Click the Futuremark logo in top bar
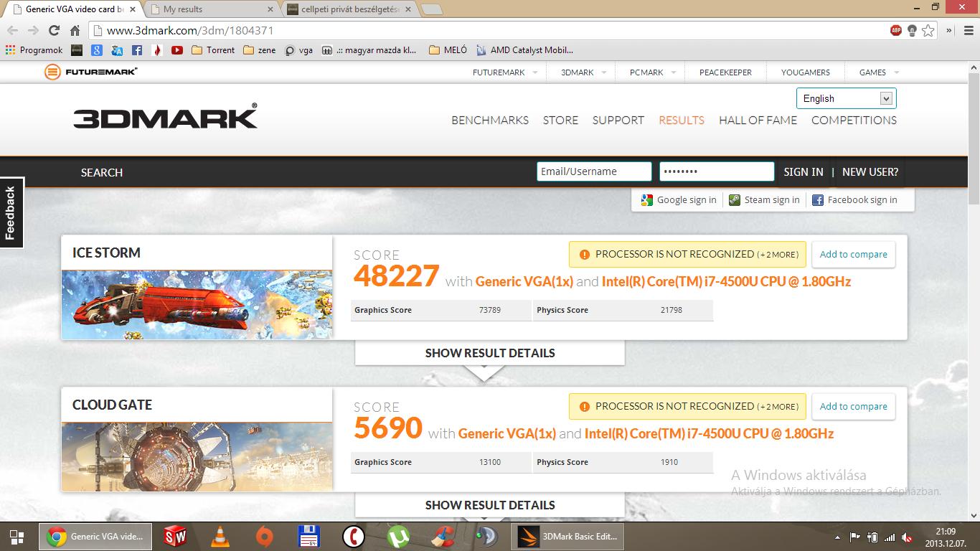 (x=91, y=72)
